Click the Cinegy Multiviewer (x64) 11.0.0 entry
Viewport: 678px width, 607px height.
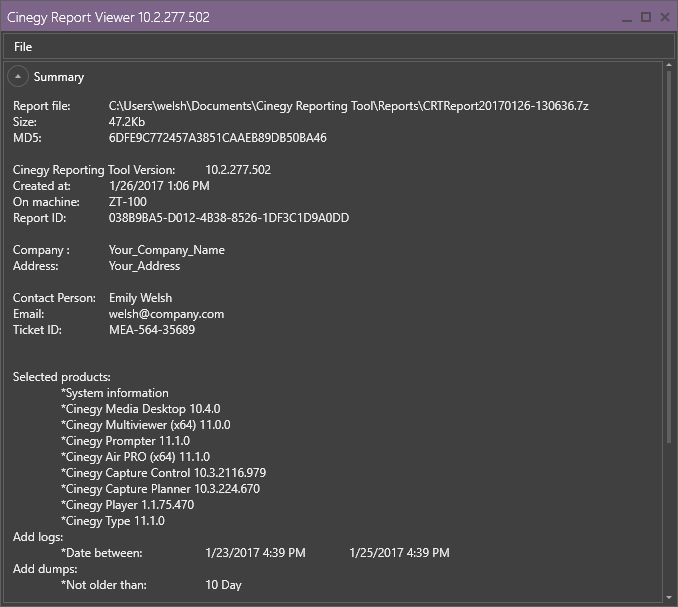click(145, 425)
